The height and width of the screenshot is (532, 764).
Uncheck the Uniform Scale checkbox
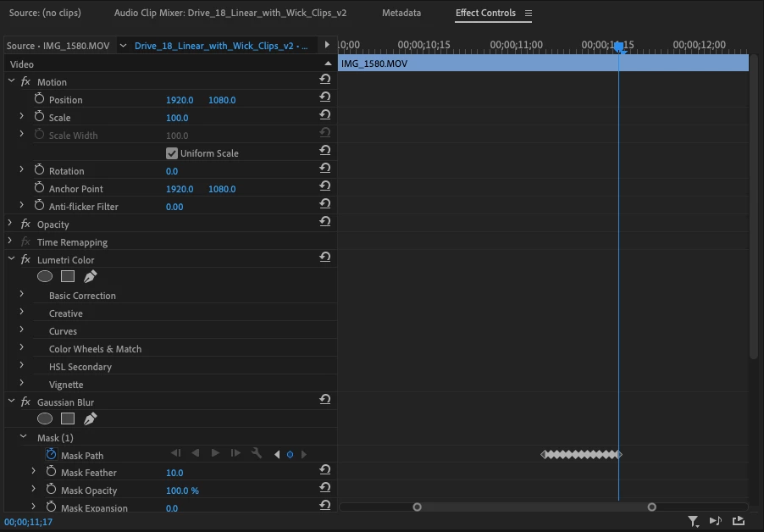(x=171, y=153)
